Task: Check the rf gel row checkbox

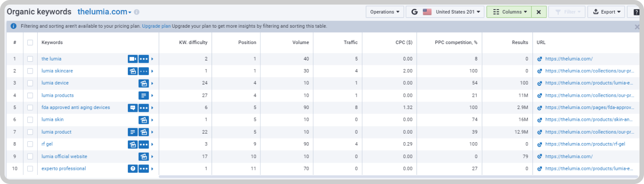Action: (30, 144)
